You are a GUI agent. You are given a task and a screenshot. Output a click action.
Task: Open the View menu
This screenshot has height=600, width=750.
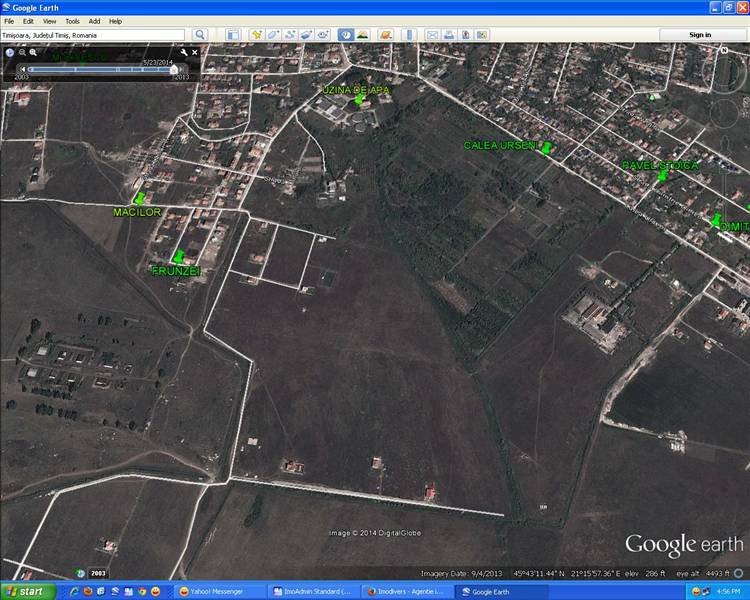(x=49, y=21)
